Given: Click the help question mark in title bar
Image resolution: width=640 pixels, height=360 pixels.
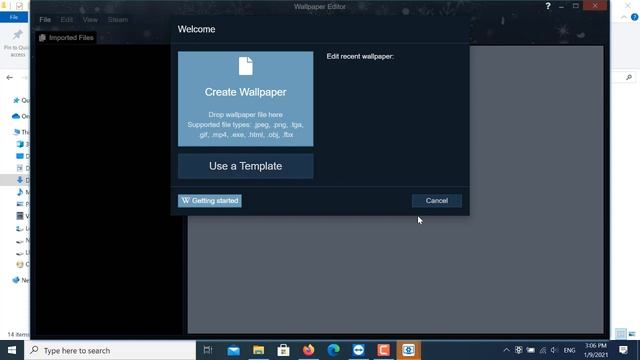Looking at the screenshot, I should [x=548, y=6].
